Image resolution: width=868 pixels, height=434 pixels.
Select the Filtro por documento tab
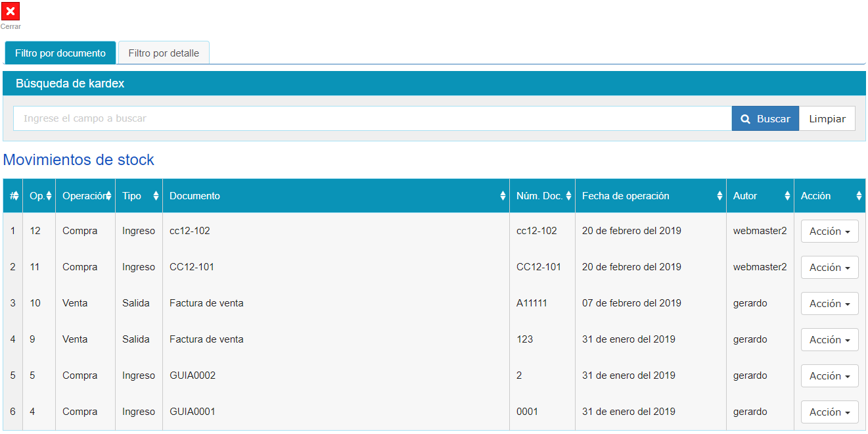(x=60, y=53)
